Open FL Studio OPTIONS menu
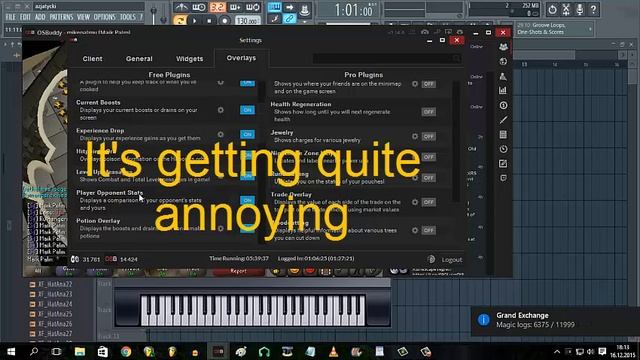The width and height of the screenshot is (640, 360). pos(104,17)
